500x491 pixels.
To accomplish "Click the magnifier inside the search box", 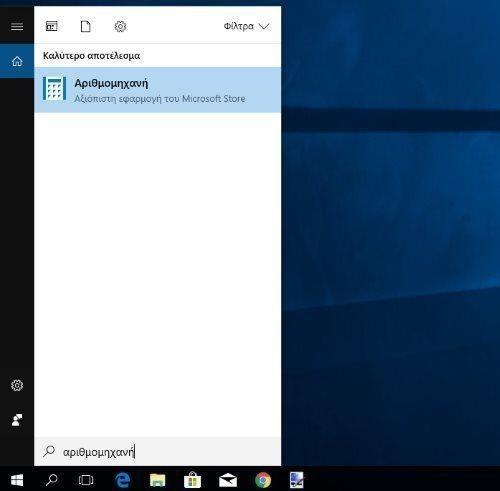I will 49,451.
